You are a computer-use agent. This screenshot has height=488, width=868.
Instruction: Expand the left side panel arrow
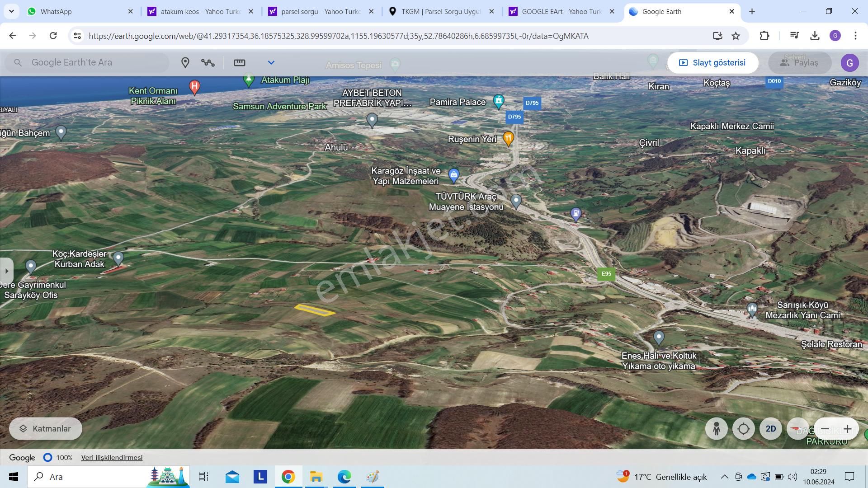6,271
